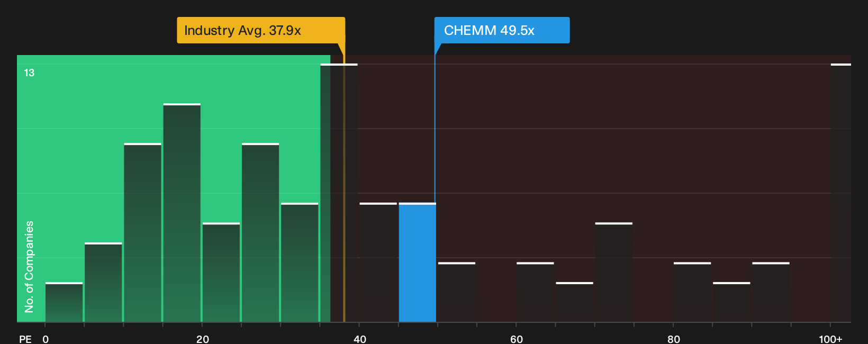
Task: Select the 100+ PE bar at far right
Action: click(x=841, y=193)
